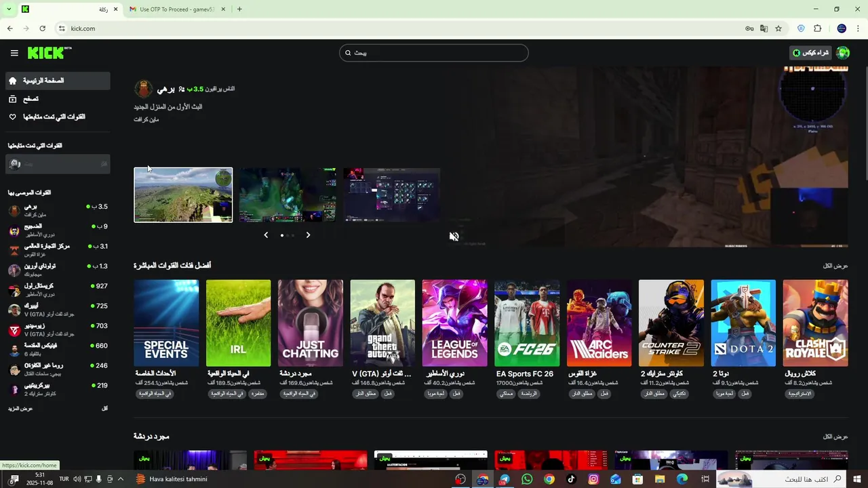Go back in browser history

click(x=9, y=28)
